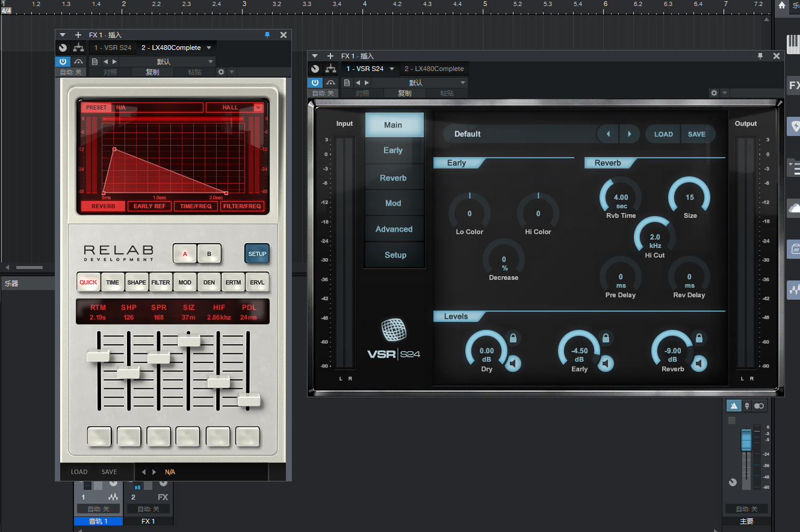Expand the HALL algorithm dropdown
800x532 pixels.
tap(258, 108)
